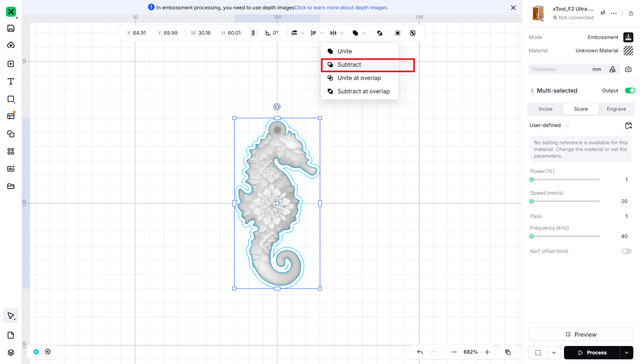Open the depth images learn more link
The width and height of the screenshot is (640, 364).
point(341,7)
